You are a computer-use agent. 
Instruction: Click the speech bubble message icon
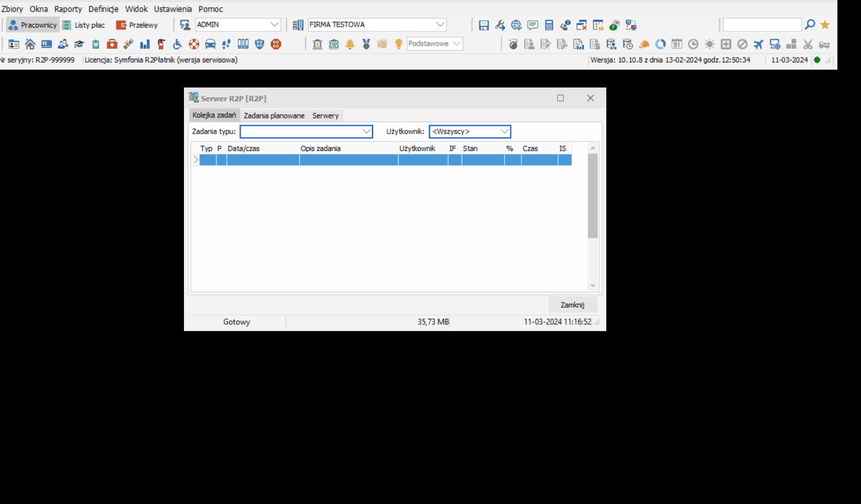point(533,25)
